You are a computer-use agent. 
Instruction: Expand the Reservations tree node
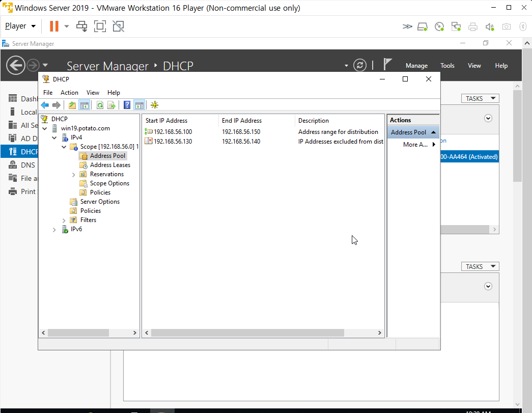click(x=74, y=175)
